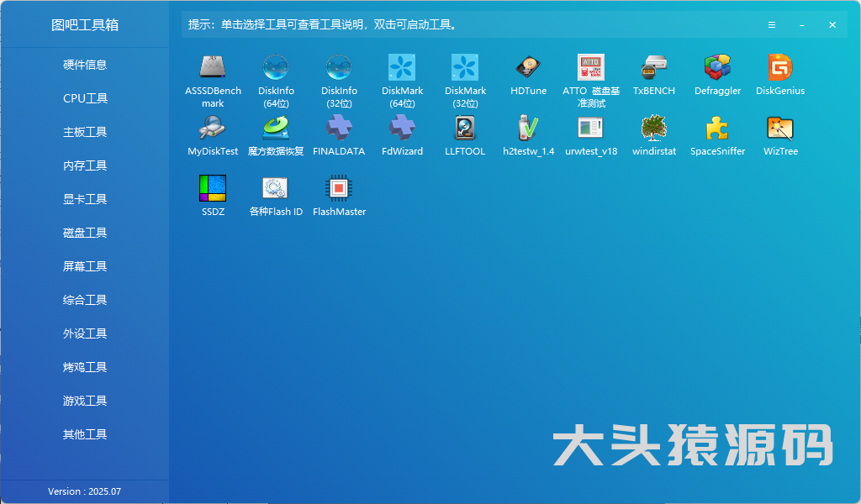Viewport: 861px width, 504px height.
Task: Open 外设工具 category
Action: point(85,333)
